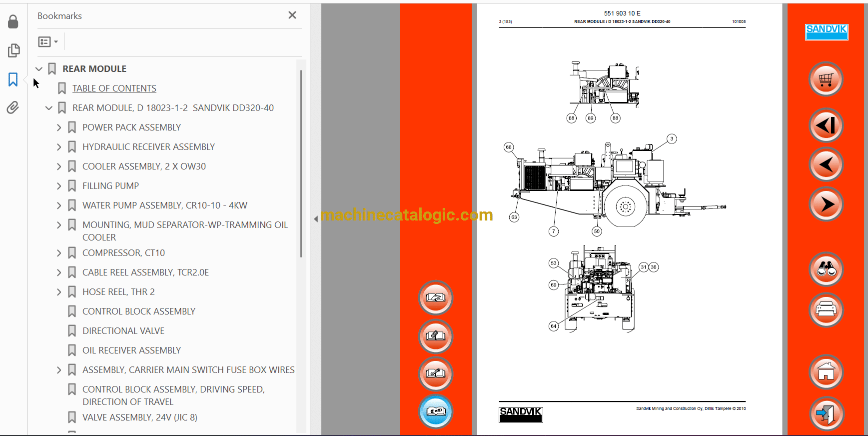This screenshot has width=868, height=436.
Task: Expand COOLER ASSEMBLY, 2 X OW30 bookmark
Action: 59,166
